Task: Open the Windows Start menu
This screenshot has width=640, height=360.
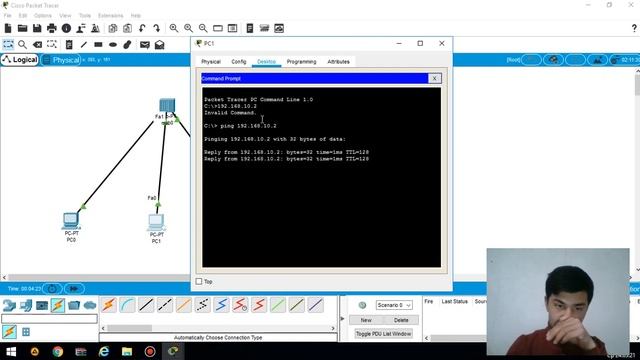Action: click(11, 351)
